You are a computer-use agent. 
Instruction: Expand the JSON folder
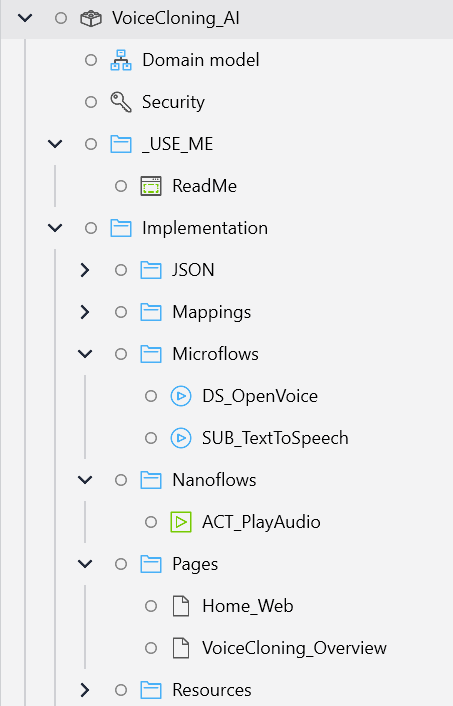[x=85, y=270]
